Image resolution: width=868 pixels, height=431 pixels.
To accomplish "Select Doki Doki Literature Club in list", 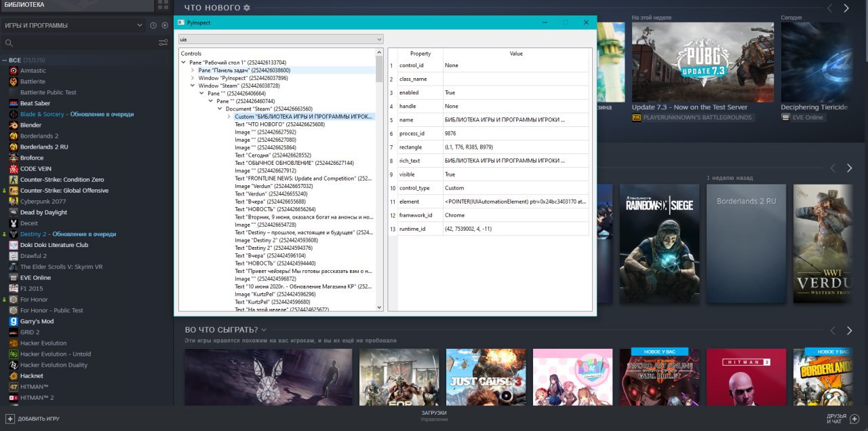I will click(x=54, y=245).
